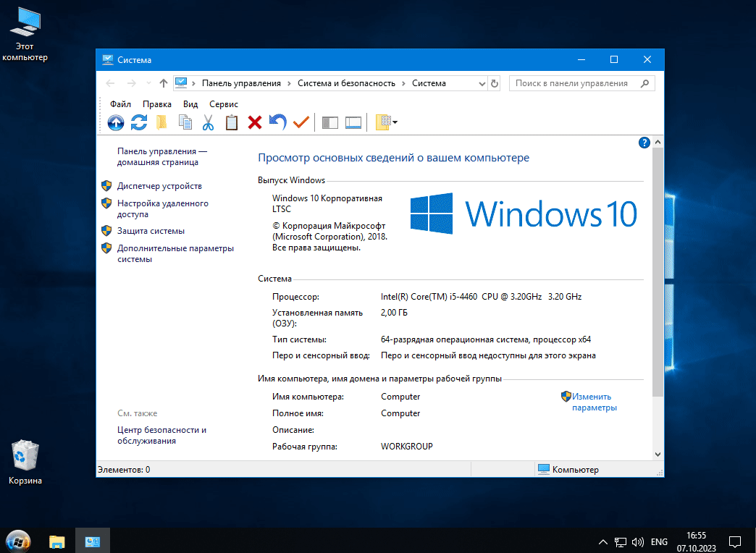Click Элементов: 0 in status bar

click(124, 470)
